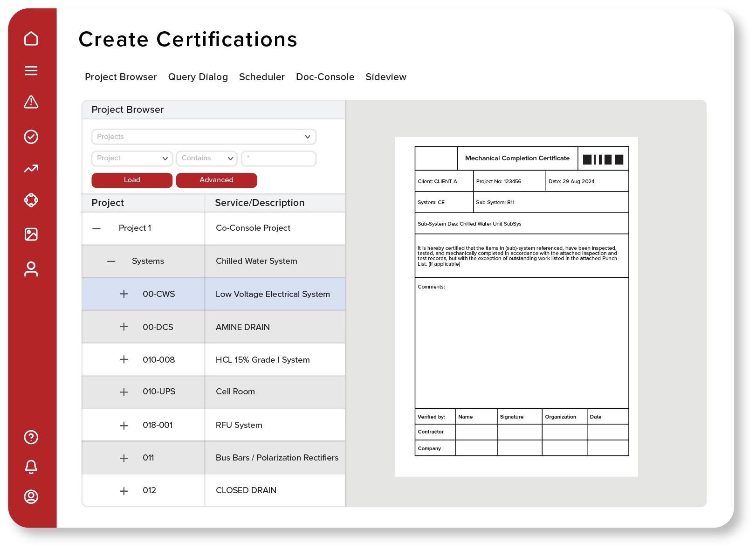Click the Mechanical Completion Certificate title
Screen dimensions: 756x550
[x=517, y=158]
